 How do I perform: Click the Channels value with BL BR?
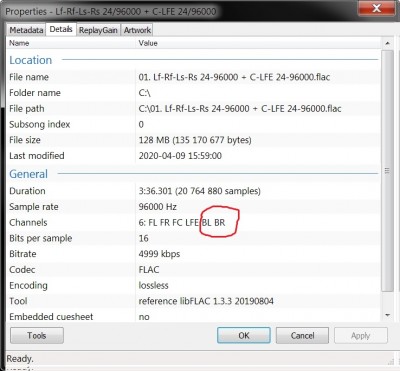tap(182, 222)
